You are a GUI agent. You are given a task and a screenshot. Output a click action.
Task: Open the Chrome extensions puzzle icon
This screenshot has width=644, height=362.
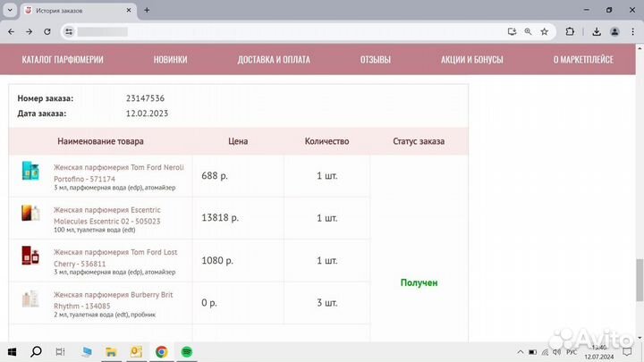[570, 31]
